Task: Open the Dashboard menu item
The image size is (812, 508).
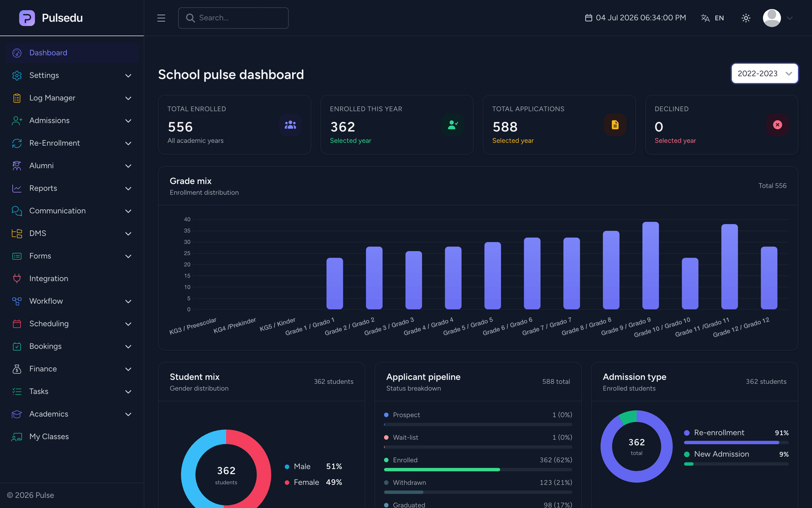Action: click(72, 53)
